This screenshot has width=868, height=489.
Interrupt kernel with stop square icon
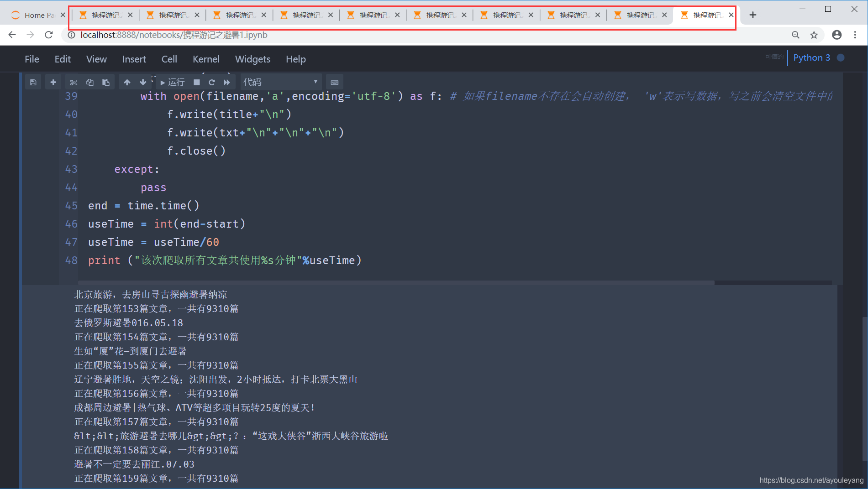[x=197, y=82]
